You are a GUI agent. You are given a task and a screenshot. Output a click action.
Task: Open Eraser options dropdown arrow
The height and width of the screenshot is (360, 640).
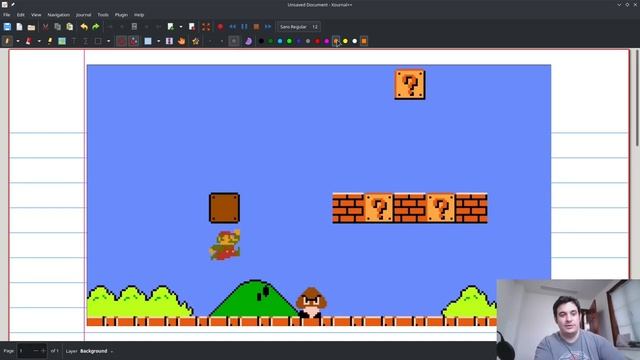point(39,41)
